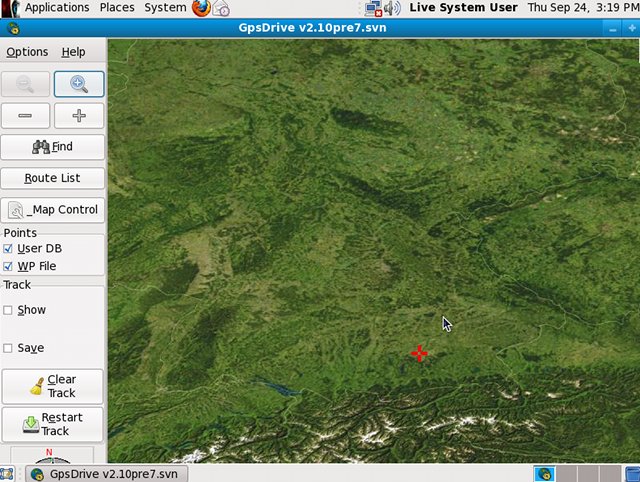
Task: Launch Firefox from the top panel
Action: 201,8
